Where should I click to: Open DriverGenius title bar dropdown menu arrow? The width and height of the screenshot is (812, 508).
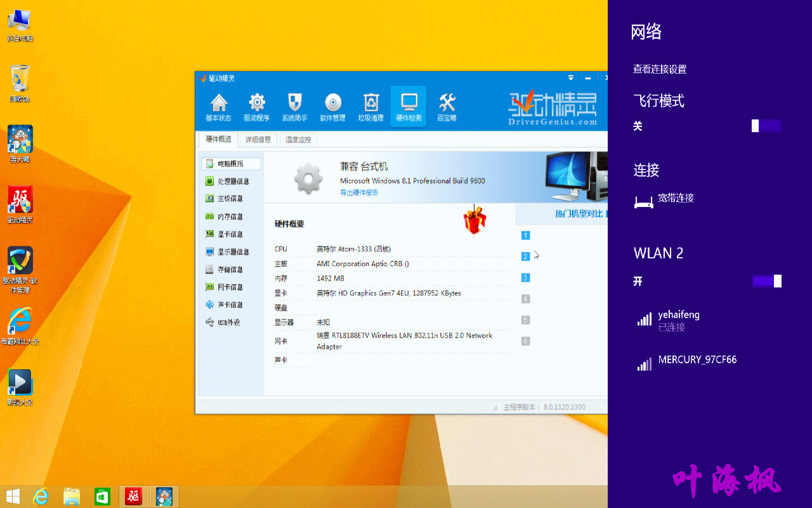point(571,77)
